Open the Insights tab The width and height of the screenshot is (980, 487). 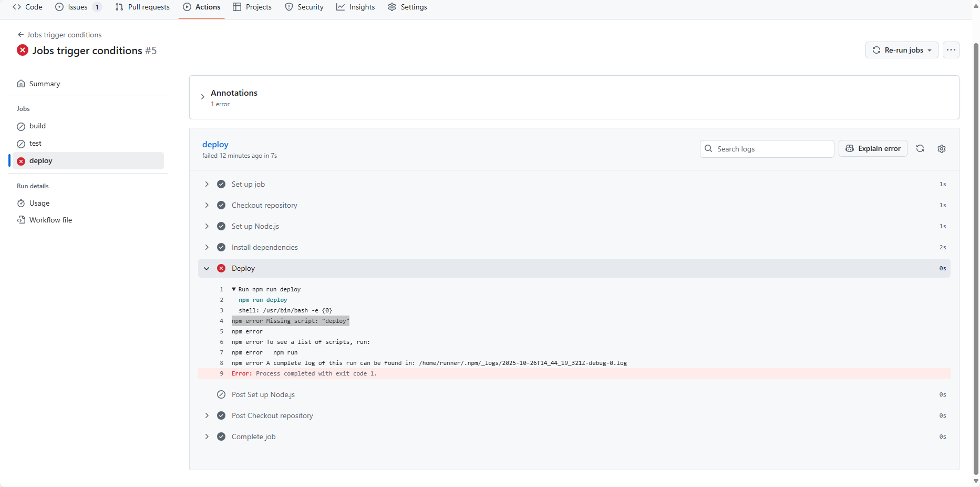point(356,7)
